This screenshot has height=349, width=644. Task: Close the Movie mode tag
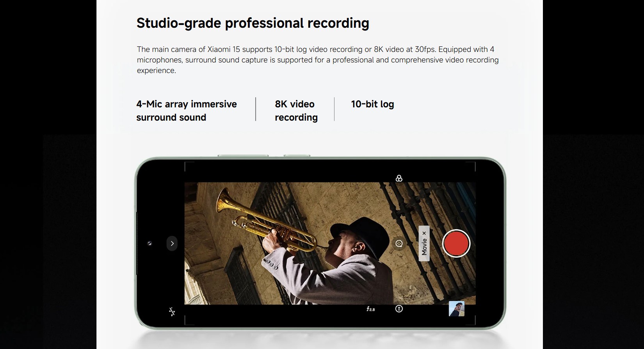pos(424,233)
